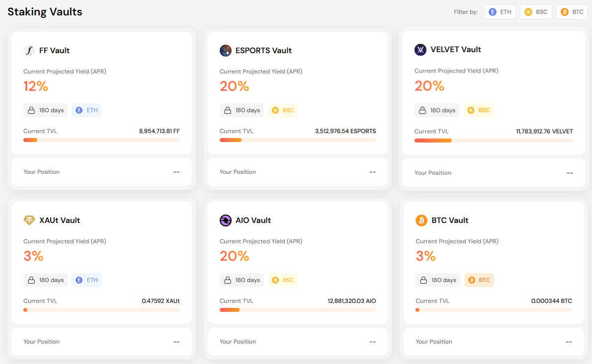This screenshot has height=364, width=592.
Task: Click the ETH icon inside XAUt Vault badge
Action: pos(80,280)
